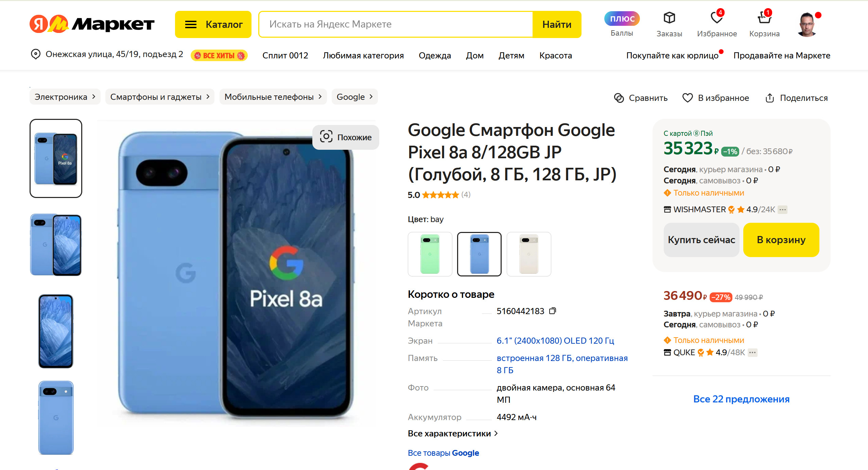
Task: Open the shopping cart icon
Action: pyautogui.click(x=764, y=18)
